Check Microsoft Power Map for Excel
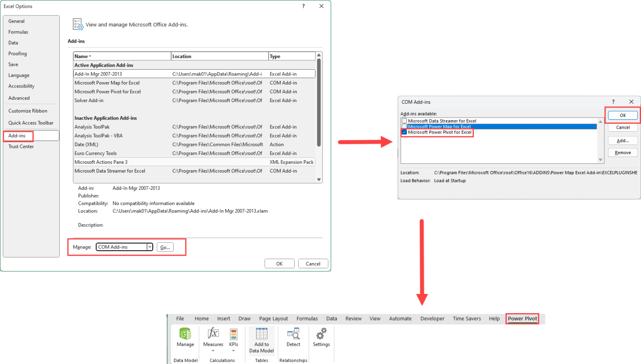641x364 pixels. click(404, 126)
